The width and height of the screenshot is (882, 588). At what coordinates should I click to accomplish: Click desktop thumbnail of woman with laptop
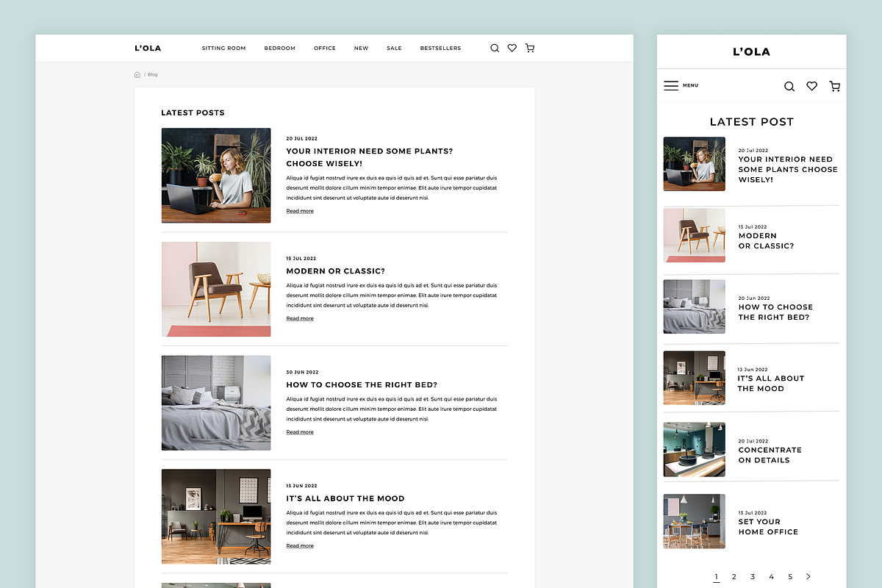click(216, 176)
